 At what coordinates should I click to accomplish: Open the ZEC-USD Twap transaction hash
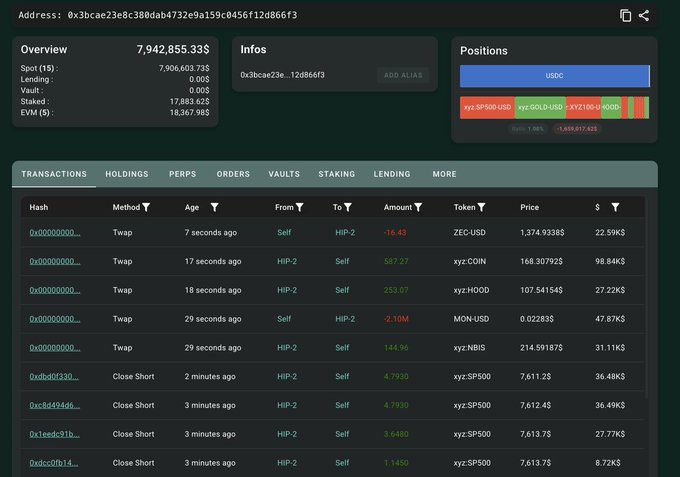click(55, 232)
